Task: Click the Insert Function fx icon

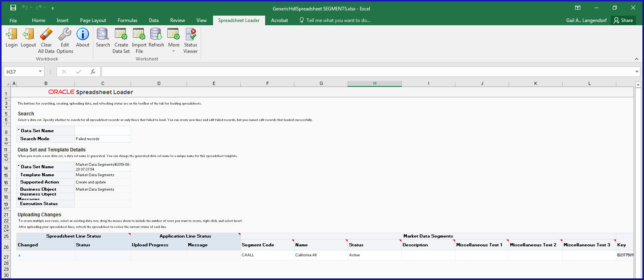Action: [93, 72]
